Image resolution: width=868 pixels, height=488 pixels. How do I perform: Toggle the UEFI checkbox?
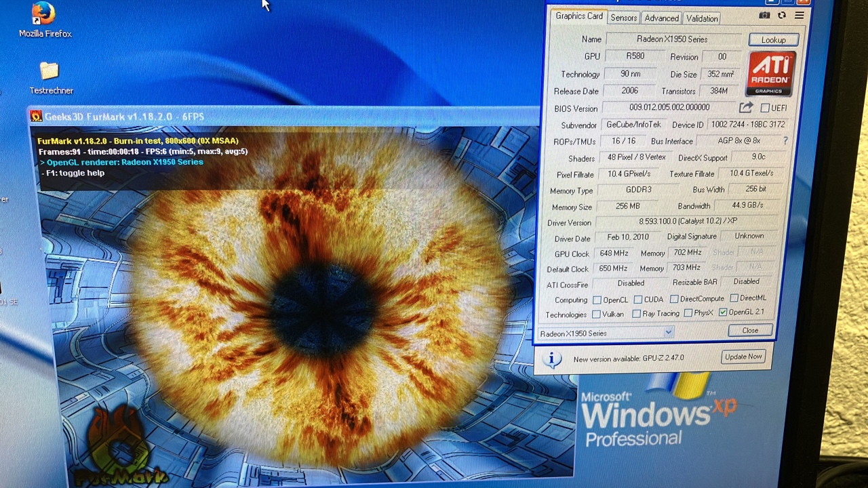pos(765,108)
